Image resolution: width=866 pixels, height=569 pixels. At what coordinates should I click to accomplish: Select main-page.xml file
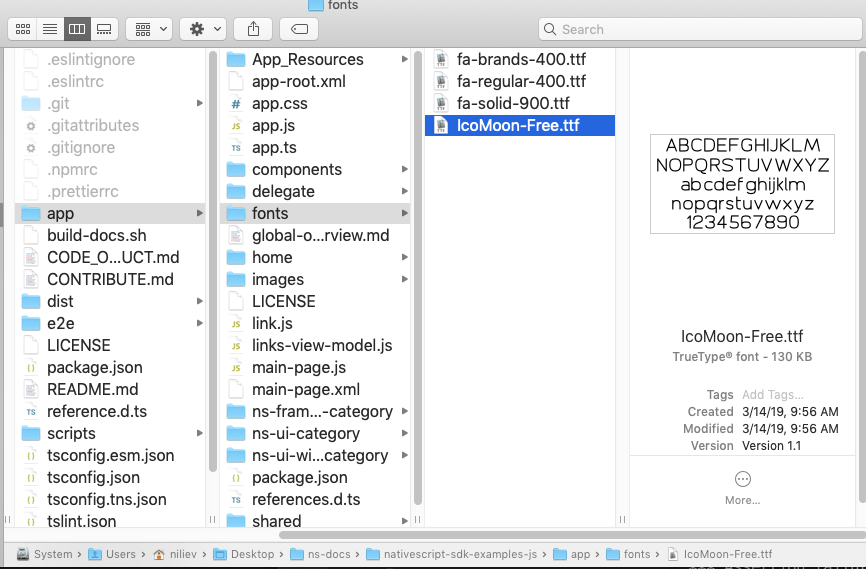pos(315,389)
